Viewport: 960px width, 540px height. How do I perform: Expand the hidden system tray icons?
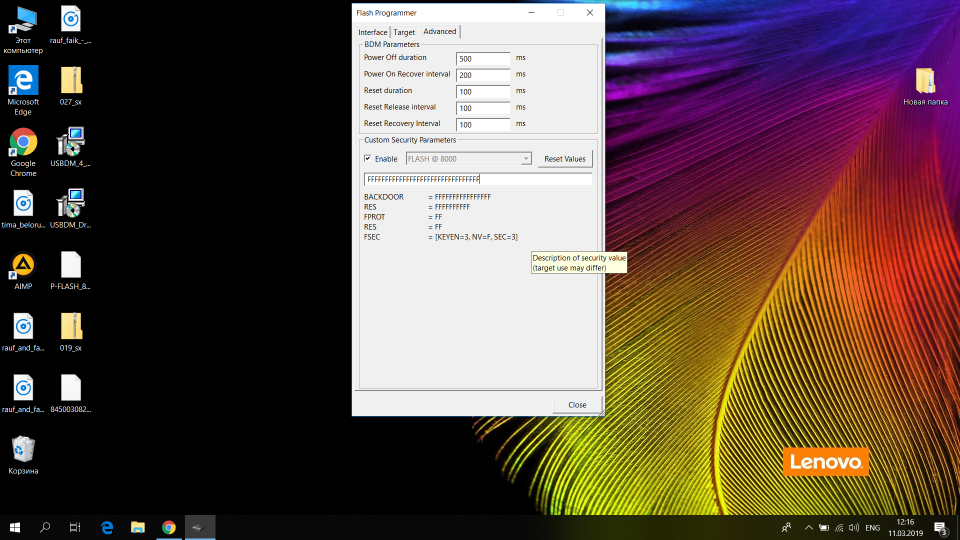806,527
